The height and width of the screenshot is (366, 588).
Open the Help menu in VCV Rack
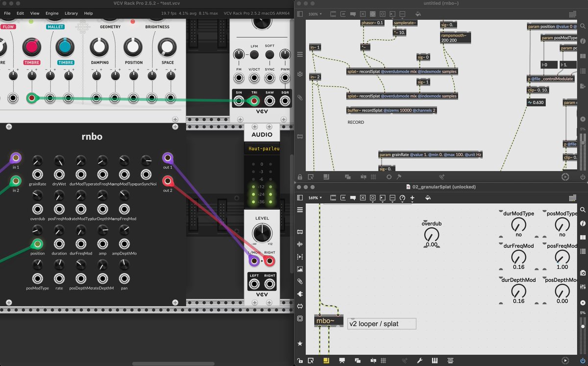coord(88,13)
